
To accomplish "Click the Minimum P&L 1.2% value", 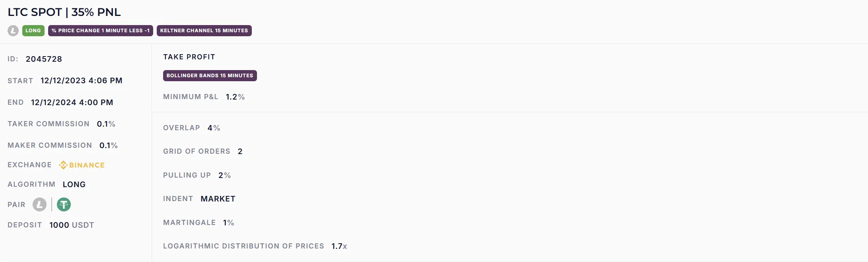I will [235, 97].
